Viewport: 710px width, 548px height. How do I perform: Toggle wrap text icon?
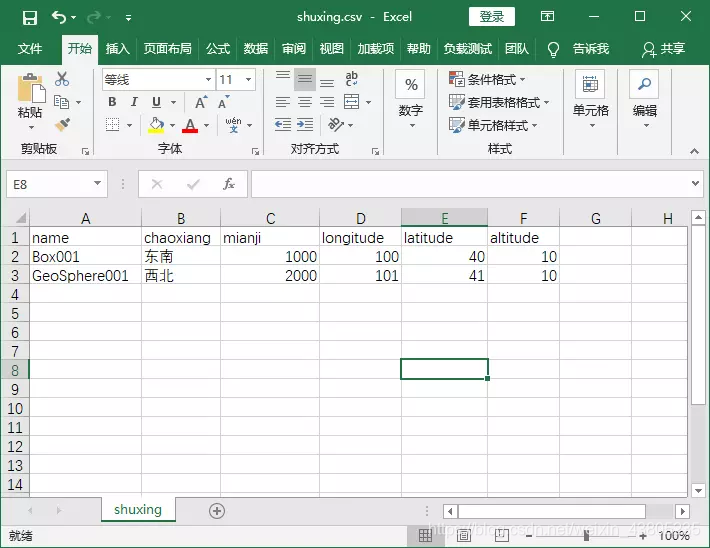(x=352, y=79)
